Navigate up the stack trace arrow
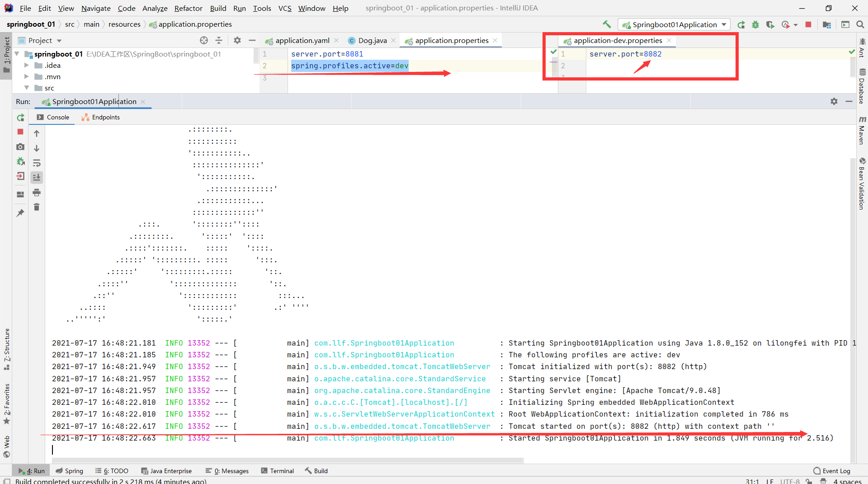868x484 pixels. coord(37,133)
